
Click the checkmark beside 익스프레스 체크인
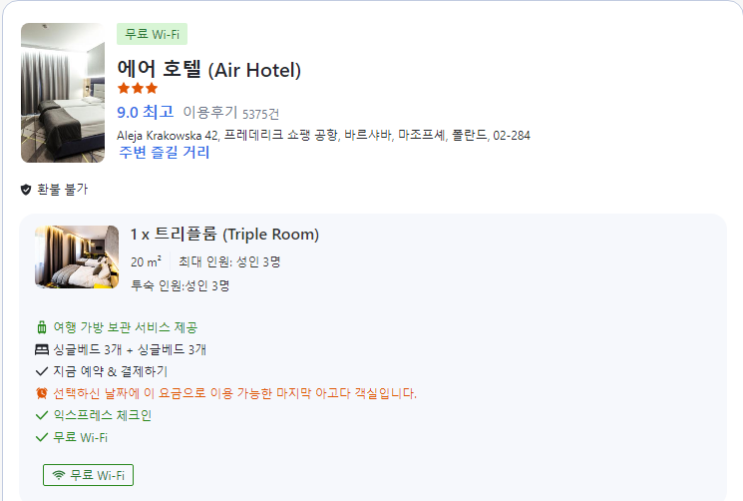coord(41,415)
